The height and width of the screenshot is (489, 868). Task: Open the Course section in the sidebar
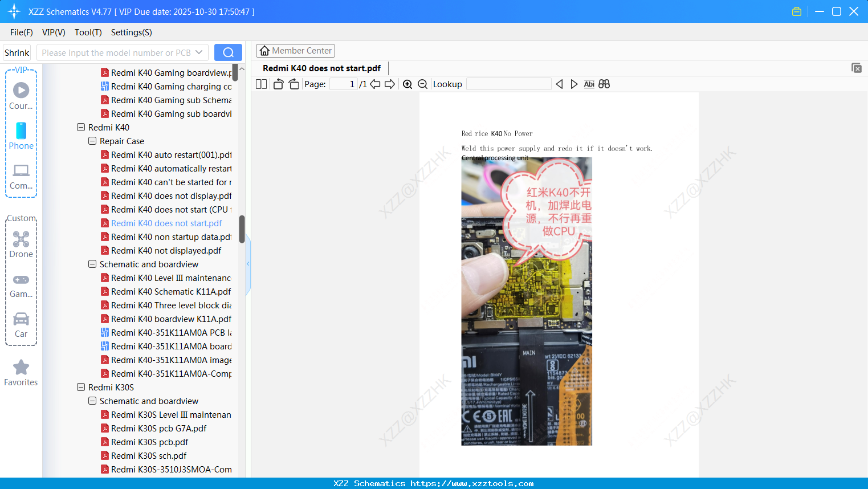(21, 96)
